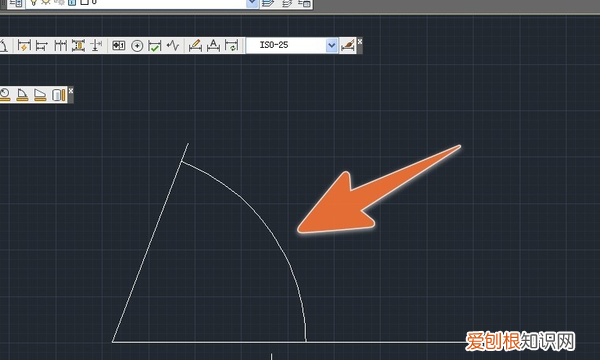Open the Layer States Manager icon
Screen dimensions: 600x360
(x=305, y=3)
